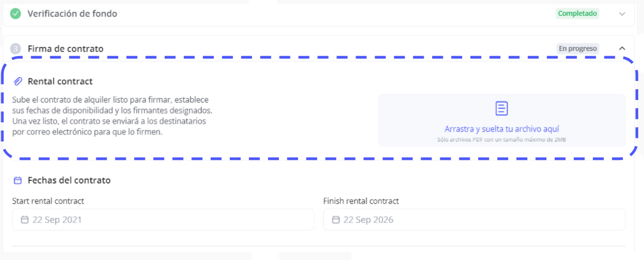The height and width of the screenshot is (260, 644).
Task: Click the Start rental contract label
Action: 49,201
